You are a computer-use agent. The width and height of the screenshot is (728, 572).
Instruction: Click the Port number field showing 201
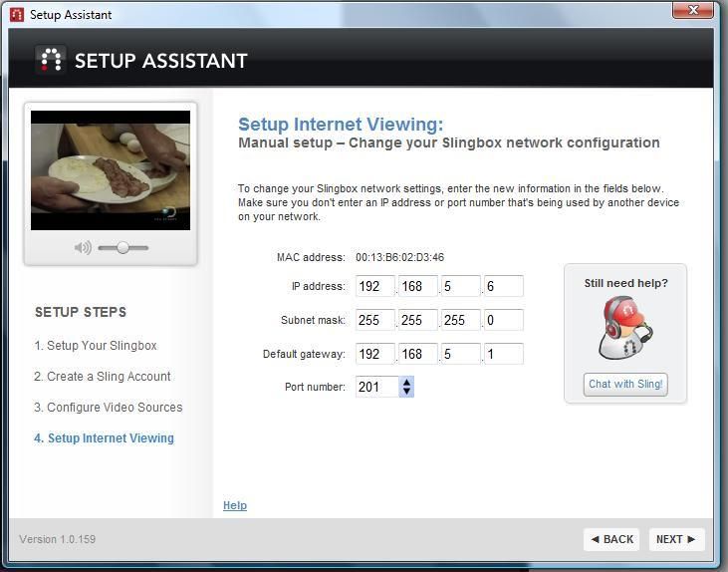point(377,387)
